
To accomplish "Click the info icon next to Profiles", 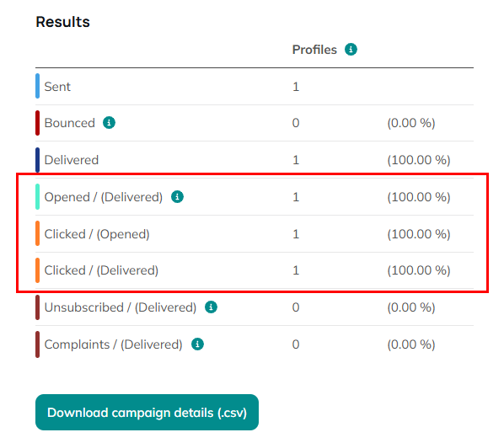I will [x=351, y=50].
